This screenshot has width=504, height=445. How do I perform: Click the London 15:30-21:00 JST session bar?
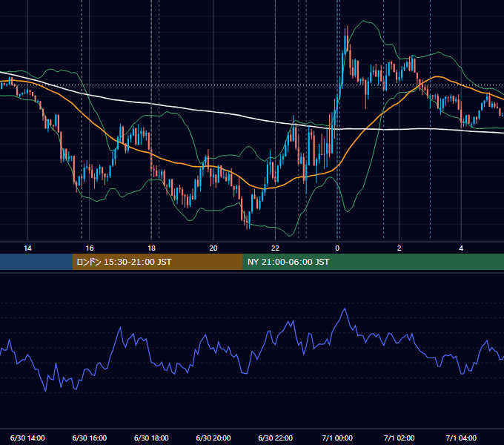pos(157,262)
